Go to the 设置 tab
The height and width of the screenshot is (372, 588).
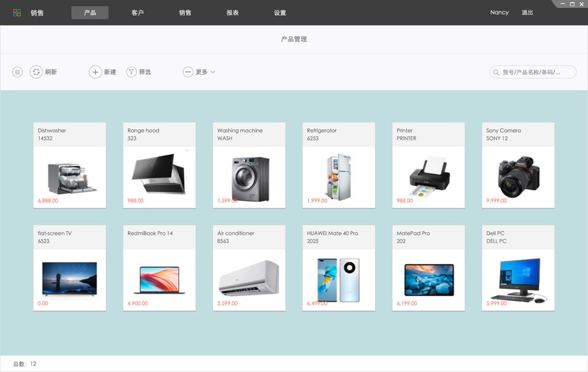(280, 13)
